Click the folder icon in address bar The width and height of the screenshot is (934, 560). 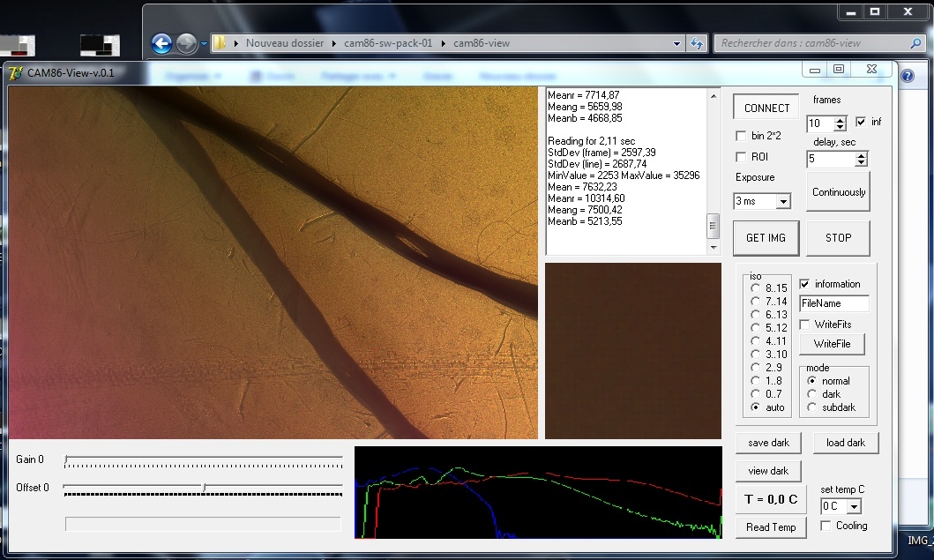click(220, 43)
